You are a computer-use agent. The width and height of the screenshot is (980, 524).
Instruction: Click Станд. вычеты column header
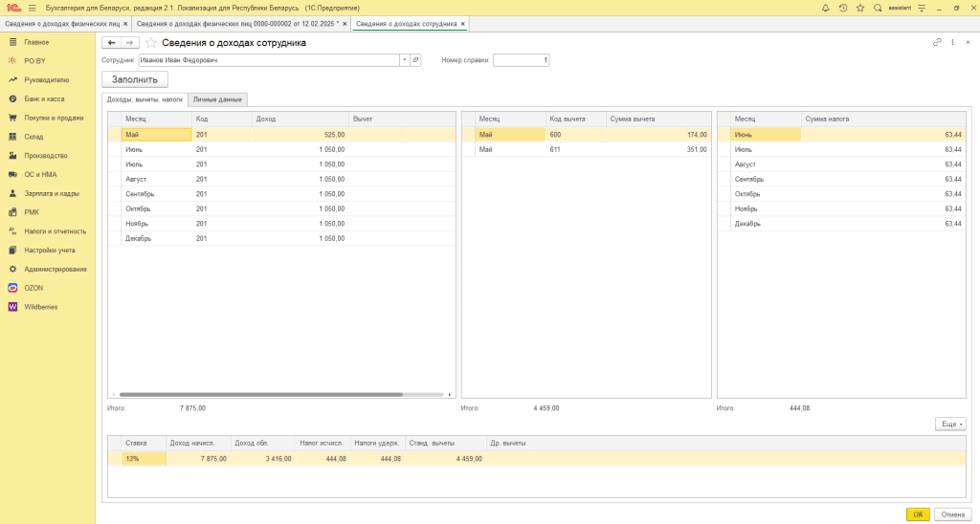[446, 443]
